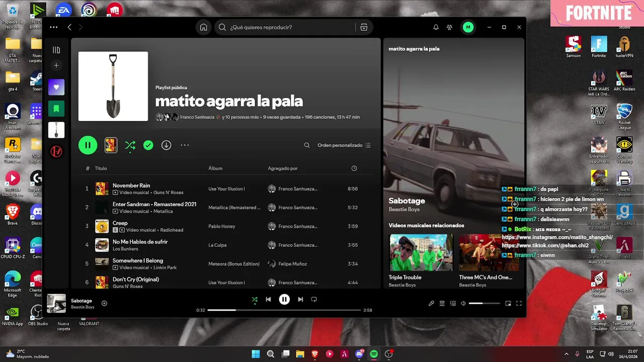
Task: Open the Radiohead artist link under Creep
Action: point(172,230)
